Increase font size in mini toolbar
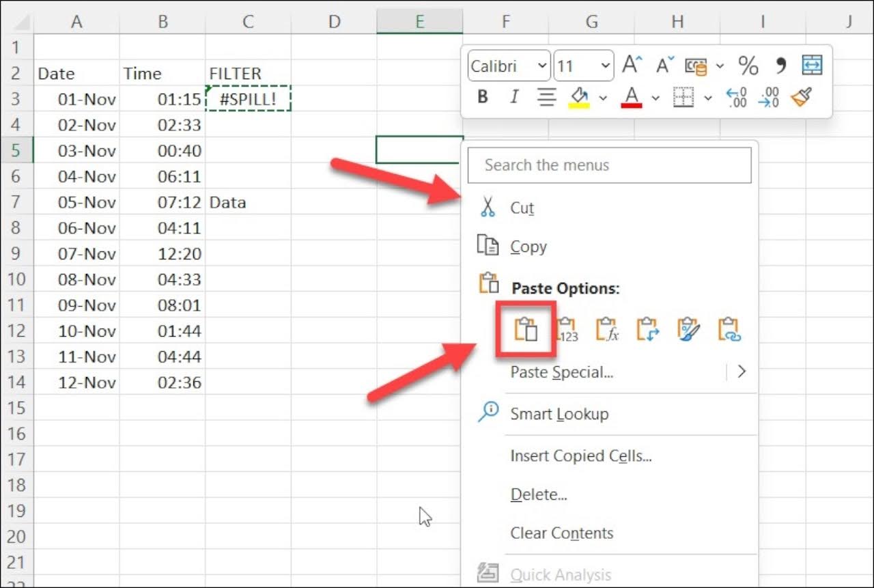This screenshot has height=588, width=874. (632, 66)
